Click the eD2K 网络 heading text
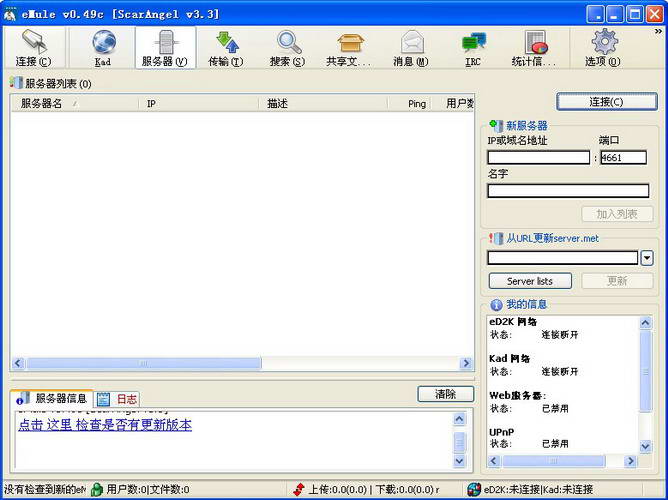 tap(513, 322)
